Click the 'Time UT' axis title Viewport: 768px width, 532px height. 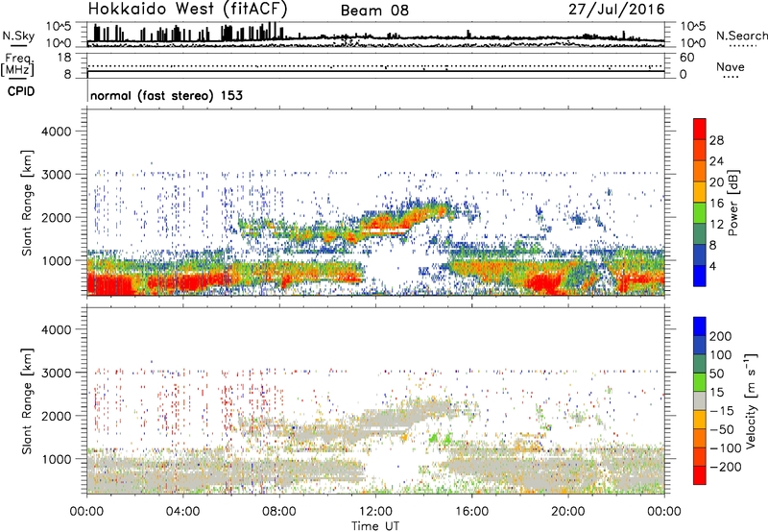[x=375, y=526]
